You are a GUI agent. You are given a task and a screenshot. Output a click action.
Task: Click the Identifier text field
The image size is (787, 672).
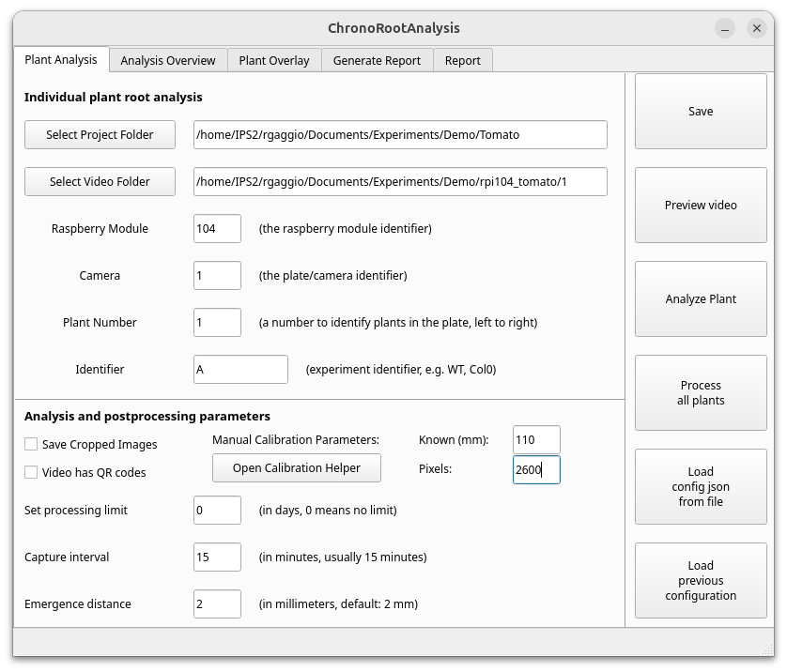(240, 369)
